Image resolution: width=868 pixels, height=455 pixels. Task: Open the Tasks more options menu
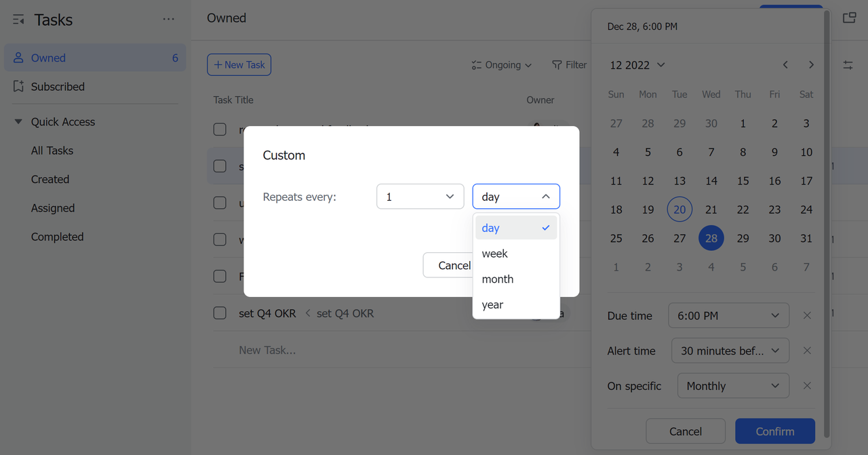169,20
